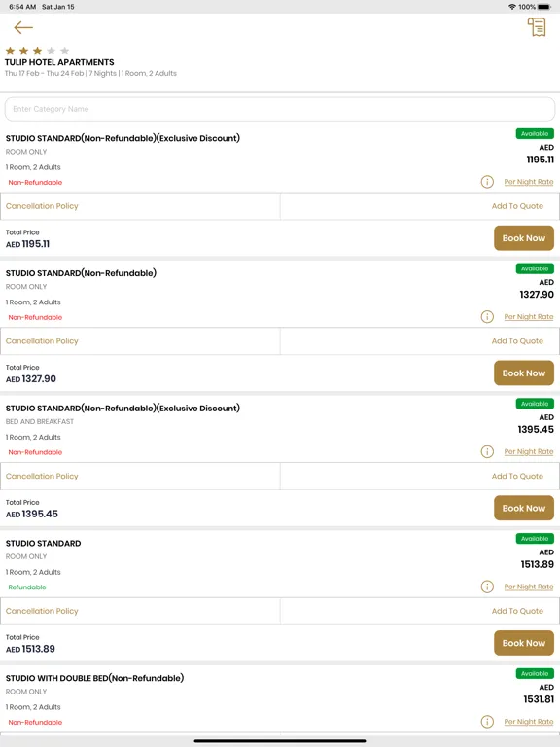Tap the back arrow icon
Screen dimensions: 560x747
click(23, 27)
